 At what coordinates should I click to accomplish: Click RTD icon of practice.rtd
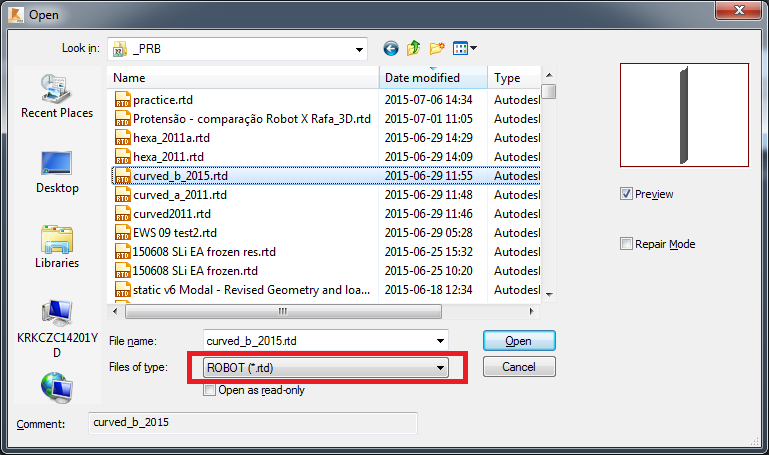[123, 100]
